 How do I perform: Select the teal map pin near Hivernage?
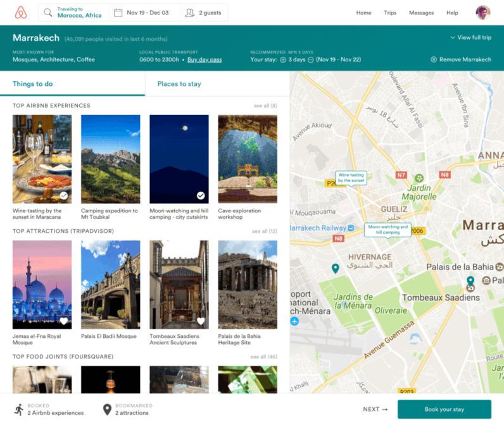(336, 268)
